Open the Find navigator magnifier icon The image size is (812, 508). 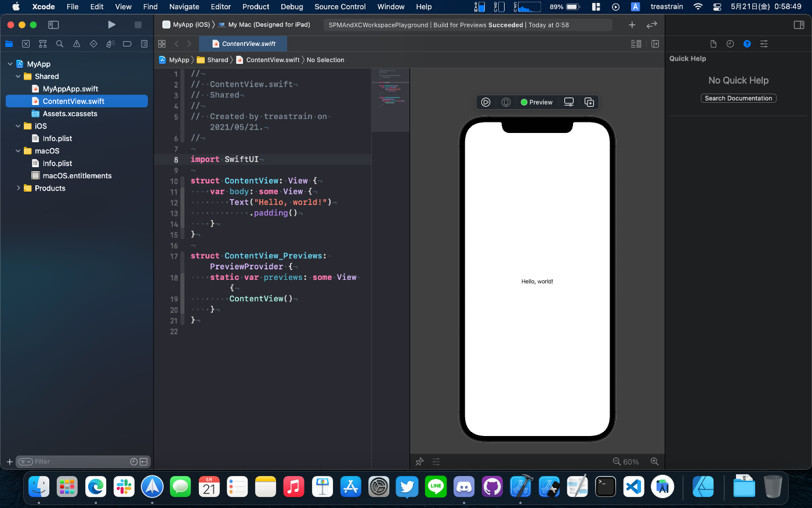(60, 44)
